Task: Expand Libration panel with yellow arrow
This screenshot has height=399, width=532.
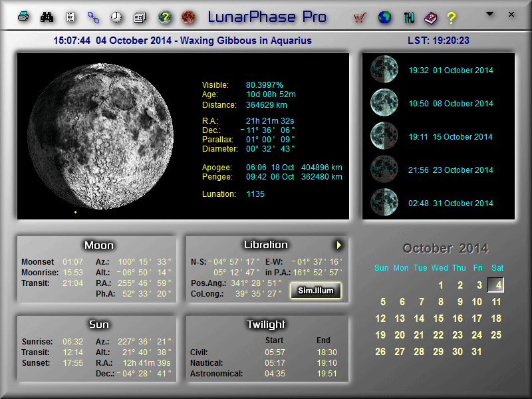Action: click(x=338, y=245)
